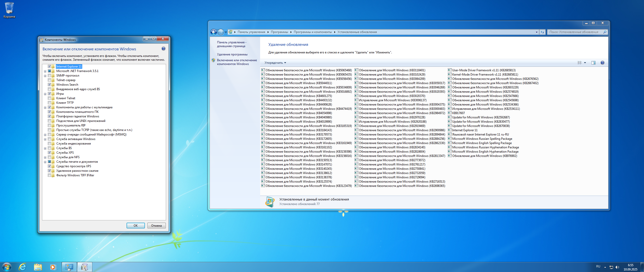The height and width of the screenshot is (272, 644).
Task: Select Kernel-Mode Driver Framework v1.11 entry
Action: [483, 75]
